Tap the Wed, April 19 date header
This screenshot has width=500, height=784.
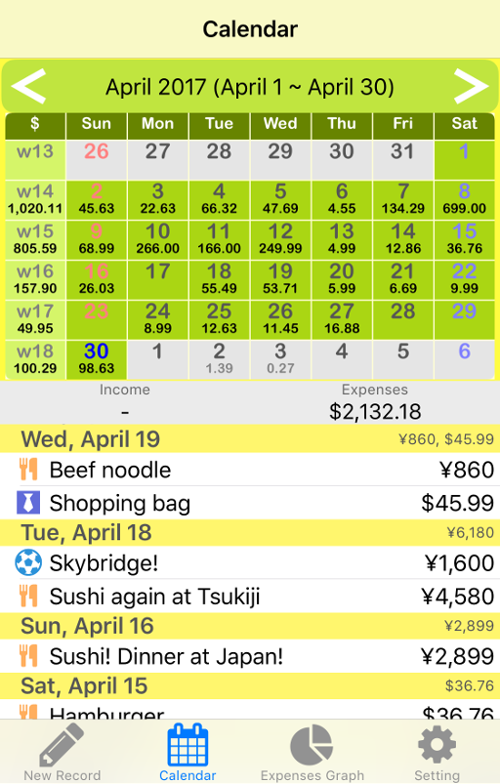point(250,439)
